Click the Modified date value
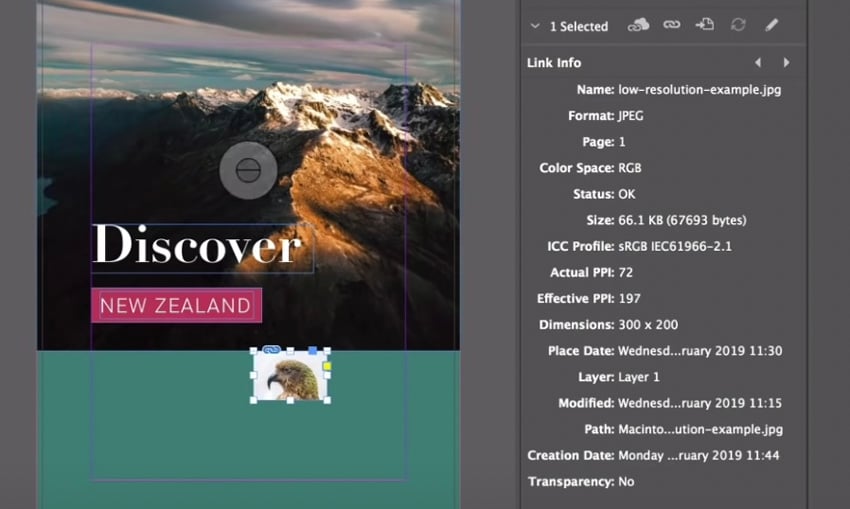 [x=700, y=403]
